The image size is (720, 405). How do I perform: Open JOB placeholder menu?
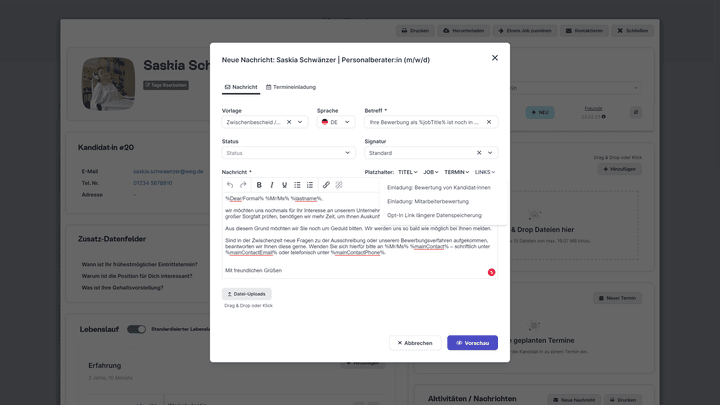pos(431,172)
